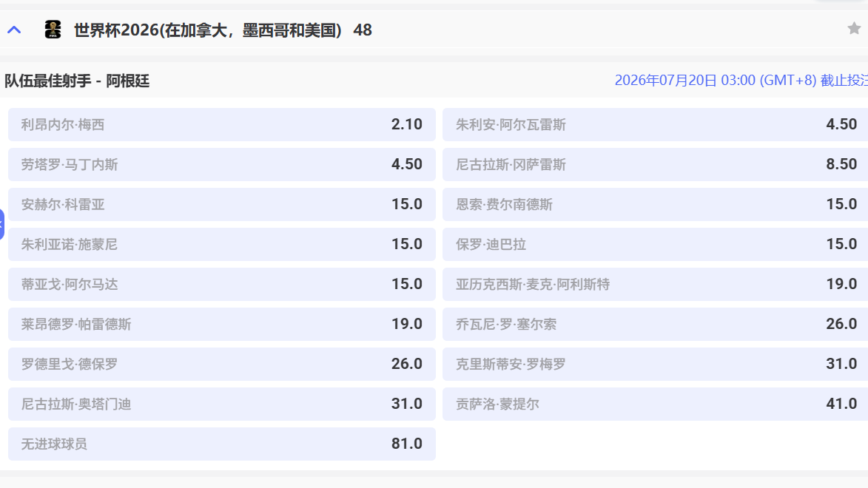Click the World Cup 2026 trophy logo
Viewport: 868px width, 488px height.
click(53, 30)
